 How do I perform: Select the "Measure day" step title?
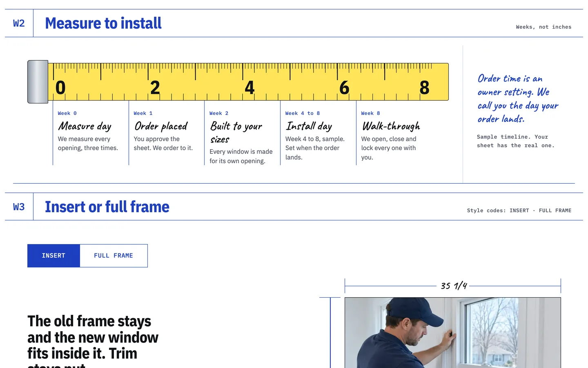85,126
